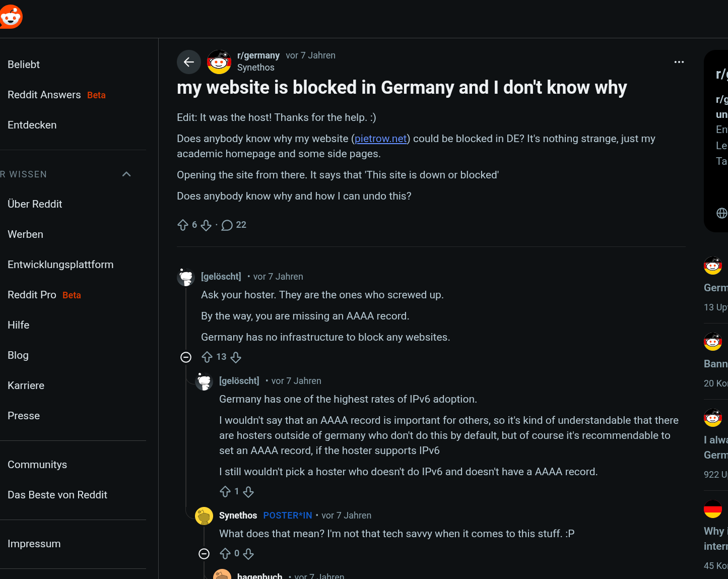Go to the r/germany community link
This screenshot has width=728, height=579.
(258, 55)
